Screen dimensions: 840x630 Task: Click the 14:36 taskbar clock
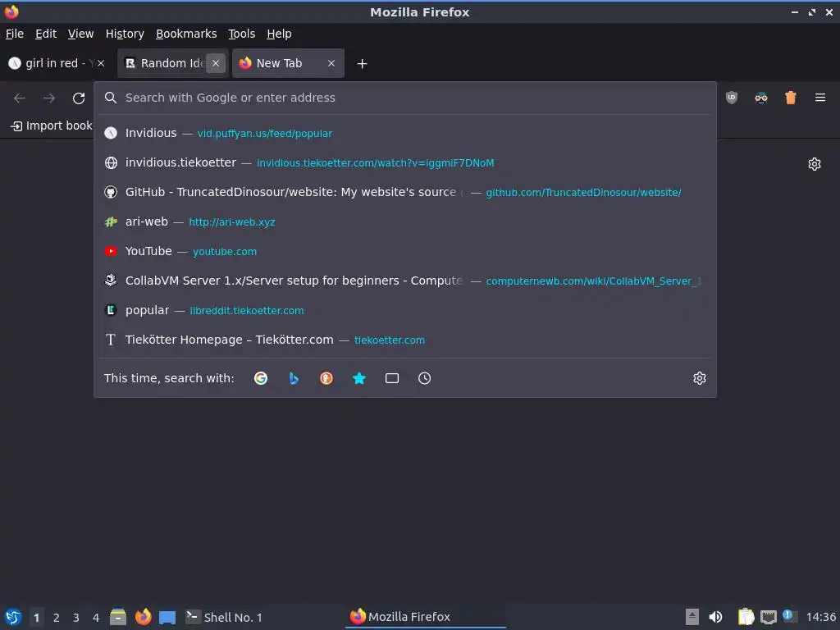pyautogui.click(x=820, y=617)
